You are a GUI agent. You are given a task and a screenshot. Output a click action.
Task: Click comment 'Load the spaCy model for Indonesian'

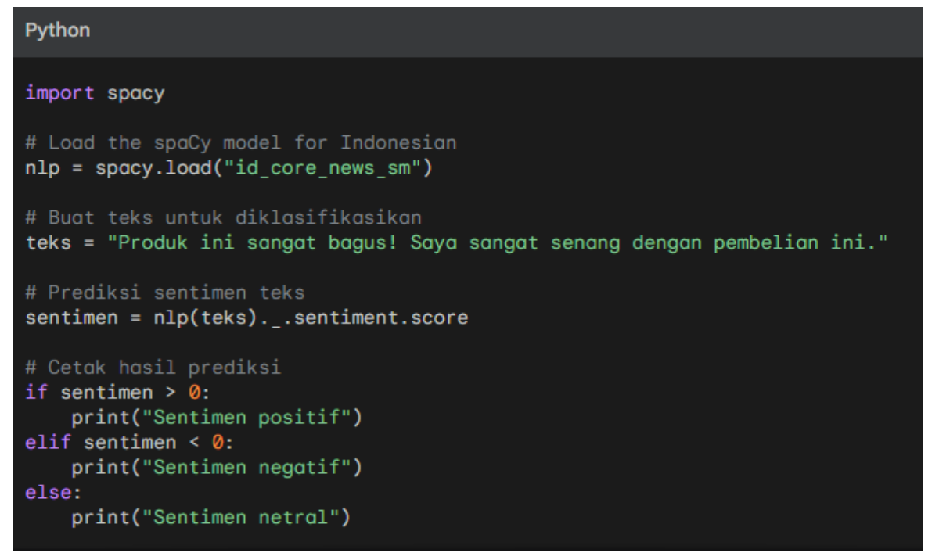pos(239,145)
